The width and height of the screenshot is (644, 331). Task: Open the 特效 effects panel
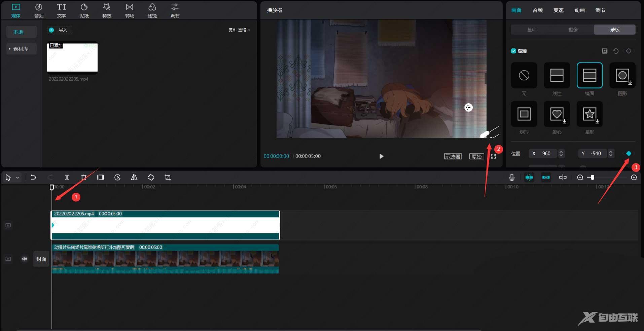point(107,10)
